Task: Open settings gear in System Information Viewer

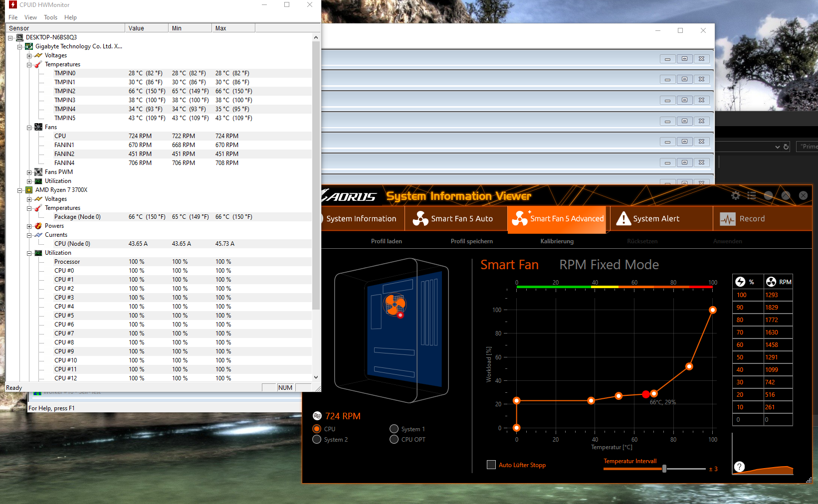Action: pos(736,195)
